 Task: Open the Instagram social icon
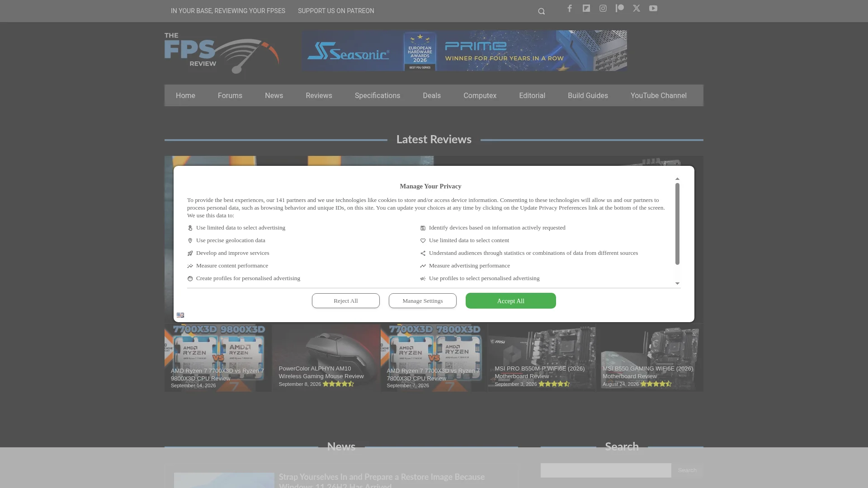(603, 8)
